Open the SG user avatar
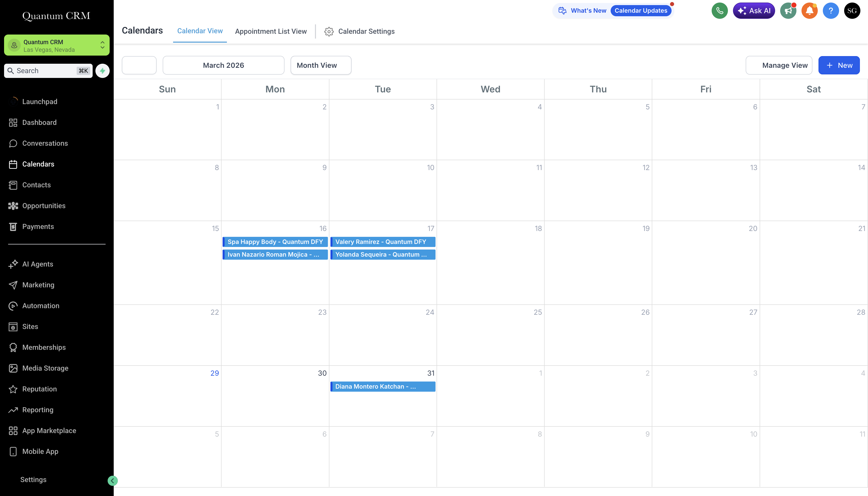 [852, 11]
